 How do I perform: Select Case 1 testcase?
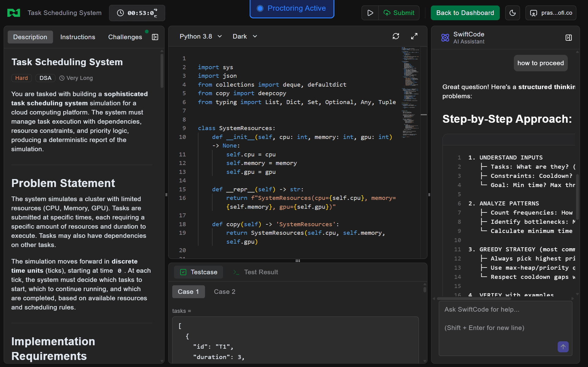click(x=188, y=292)
